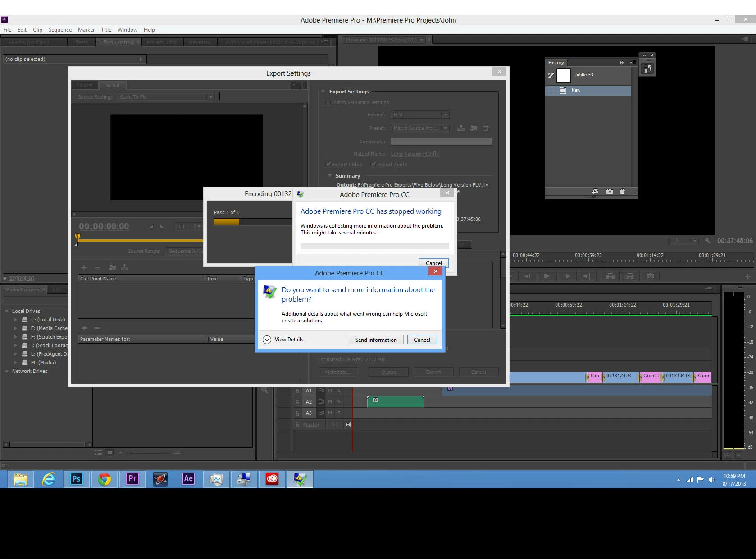Image resolution: width=756 pixels, height=560 pixels.
Task: Click the Import Cue Points icon
Action: [112, 267]
